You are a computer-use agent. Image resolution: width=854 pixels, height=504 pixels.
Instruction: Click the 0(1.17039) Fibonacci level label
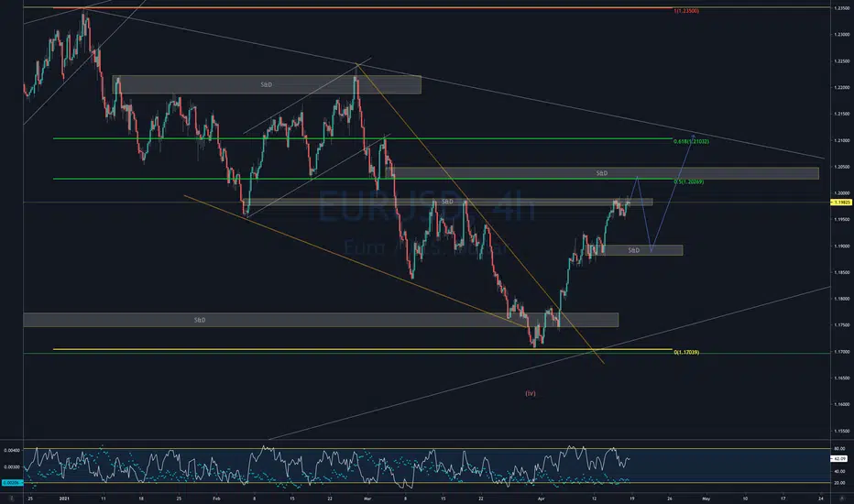point(686,353)
